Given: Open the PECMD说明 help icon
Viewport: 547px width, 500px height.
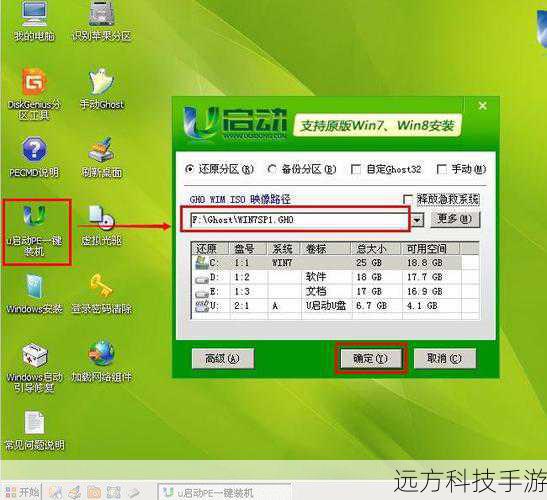Looking at the screenshot, I should 34,157.
